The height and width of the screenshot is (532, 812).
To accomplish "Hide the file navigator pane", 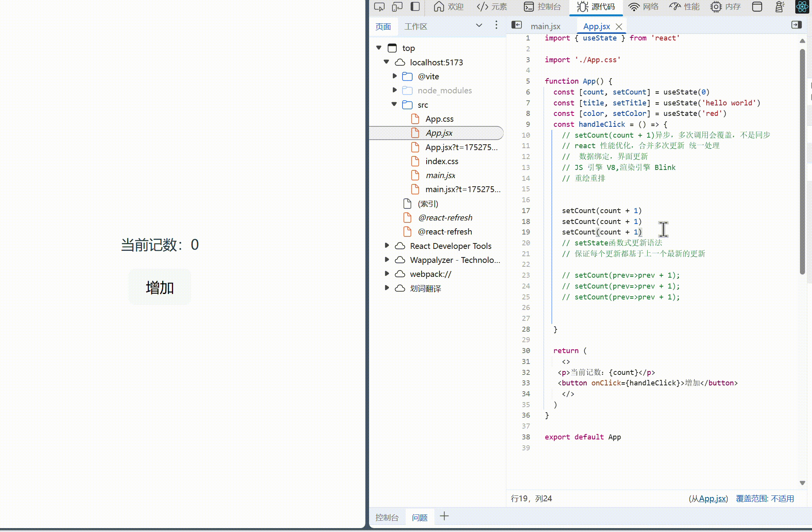I will point(516,25).
